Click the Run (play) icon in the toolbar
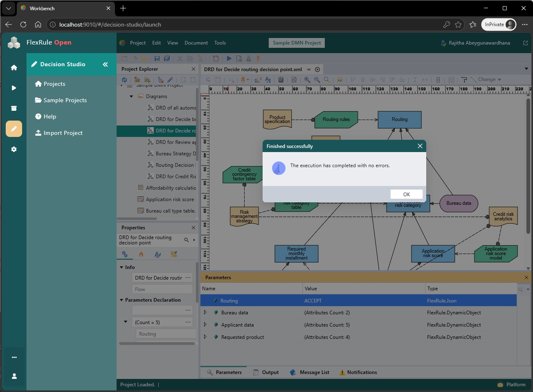Viewport: 533px width, 392px height. click(x=229, y=58)
